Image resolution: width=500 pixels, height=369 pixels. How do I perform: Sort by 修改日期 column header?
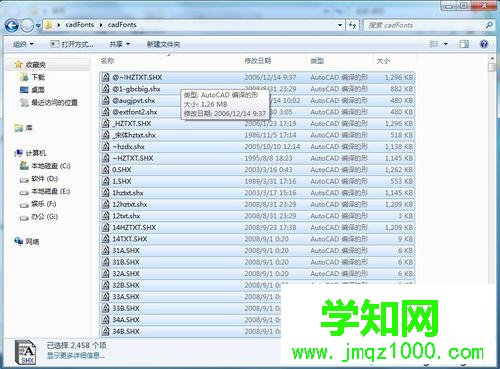[258, 61]
